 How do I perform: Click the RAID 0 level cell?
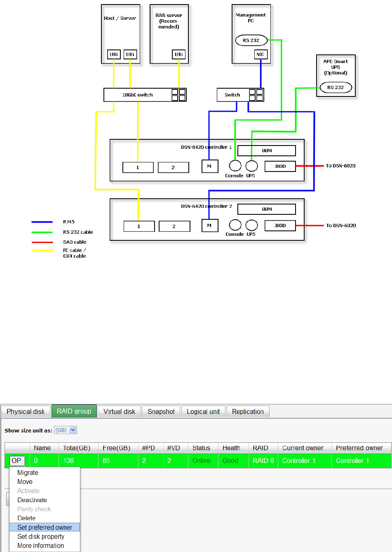click(263, 460)
